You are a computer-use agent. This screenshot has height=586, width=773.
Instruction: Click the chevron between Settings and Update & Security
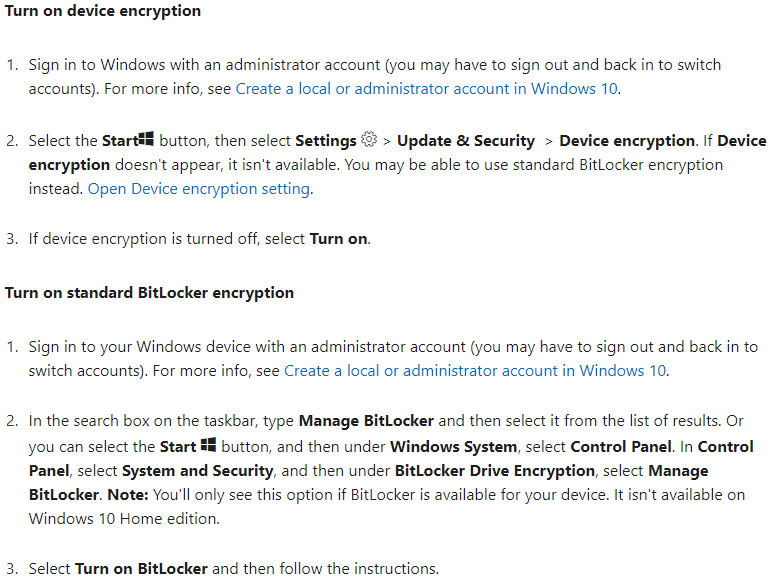[387, 142]
